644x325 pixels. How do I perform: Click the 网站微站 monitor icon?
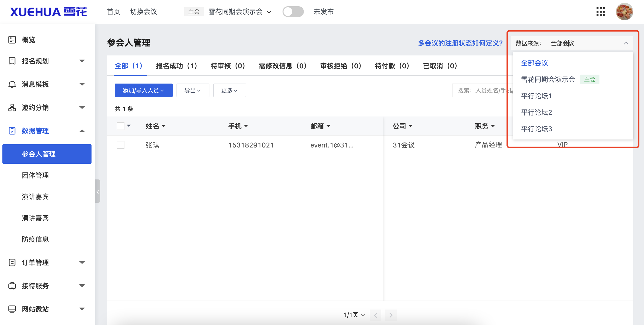[x=12, y=309]
